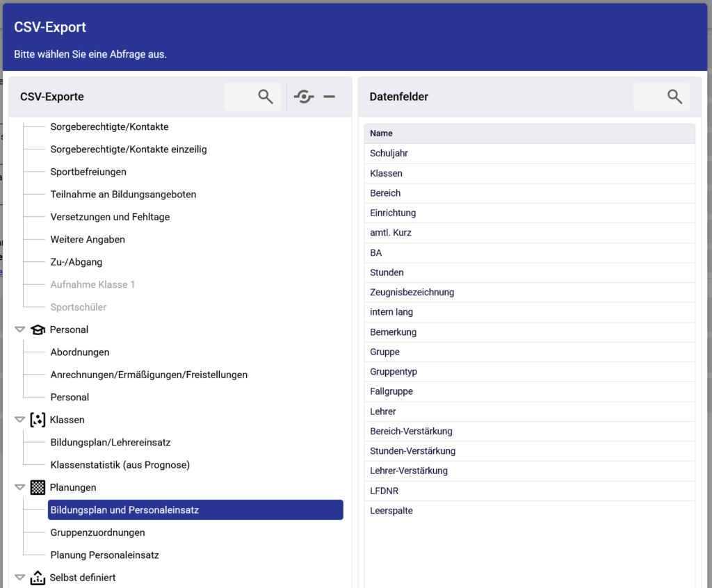712x588 pixels.
Task: Choose Bildungsplan/Lehrereinsatz under Klassen
Action: coord(111,442)
